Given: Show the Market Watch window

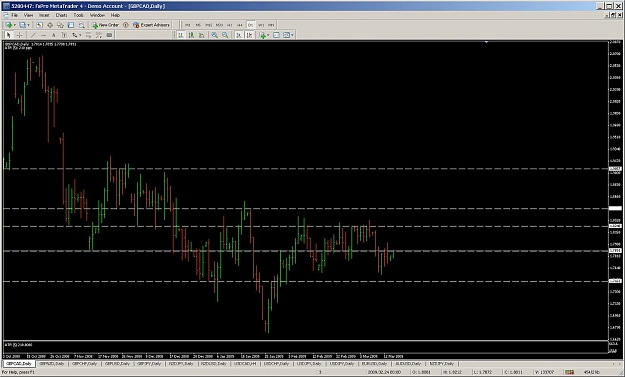Looking at the screenshot, I should pos(39,25).
